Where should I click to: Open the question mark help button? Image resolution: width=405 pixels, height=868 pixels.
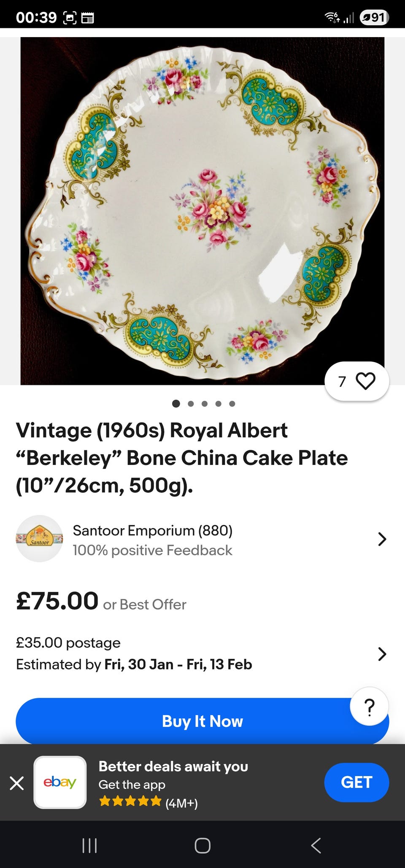click(369, 707)
